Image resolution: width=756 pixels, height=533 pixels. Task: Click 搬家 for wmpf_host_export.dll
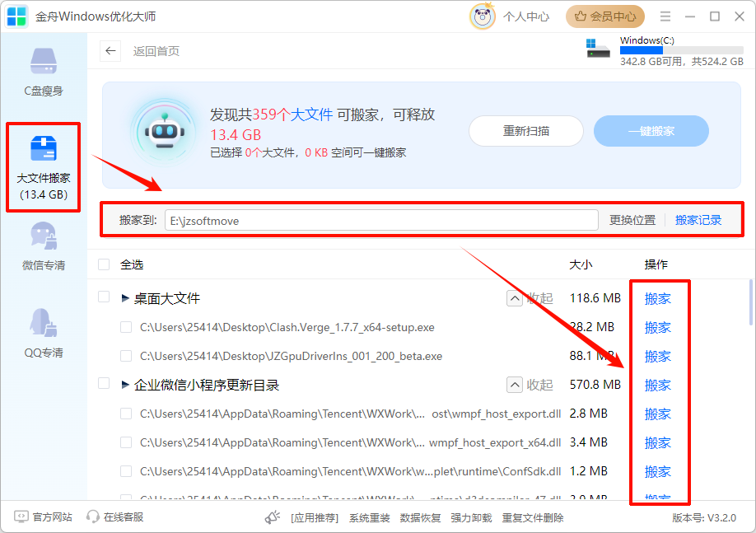point(658,414)
